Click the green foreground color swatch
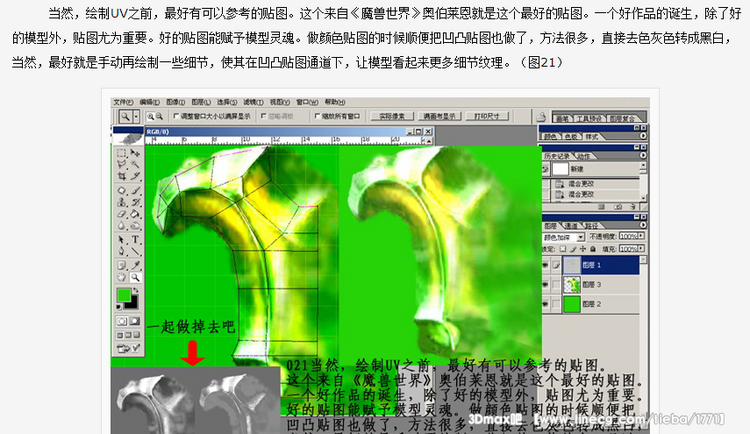 coord(123,295)
